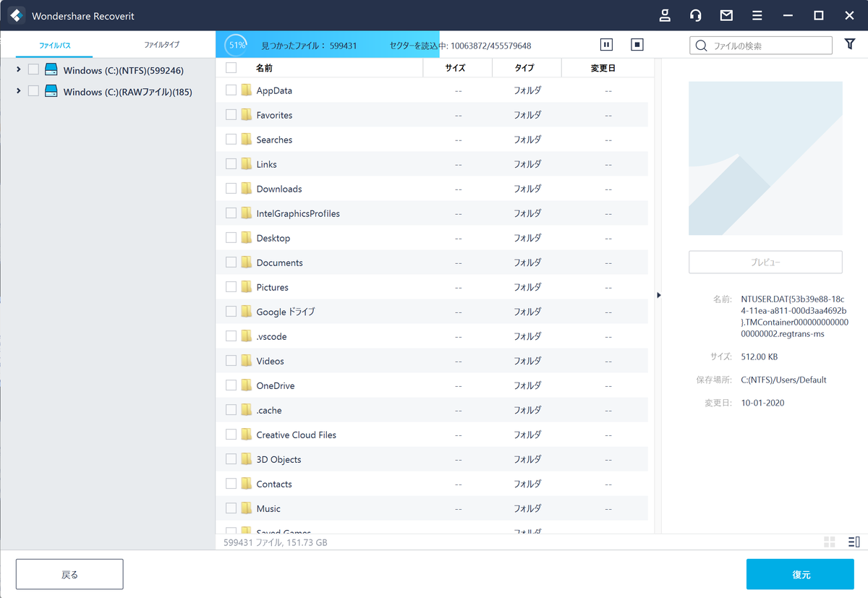Tick the Contacts row checkbox
Viewport: 868px width, 598px height.
[x=231, y=484]
